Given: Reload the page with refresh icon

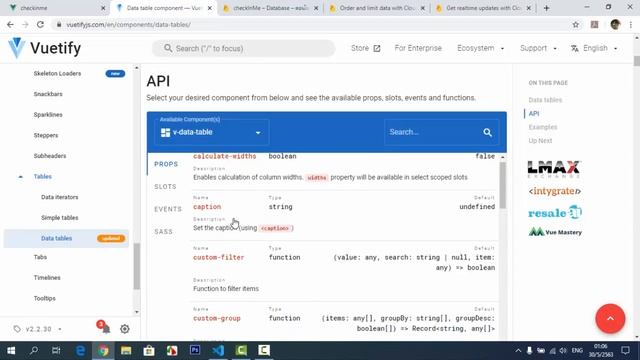Looking at the screenshot, I should [x=40, y=24].
